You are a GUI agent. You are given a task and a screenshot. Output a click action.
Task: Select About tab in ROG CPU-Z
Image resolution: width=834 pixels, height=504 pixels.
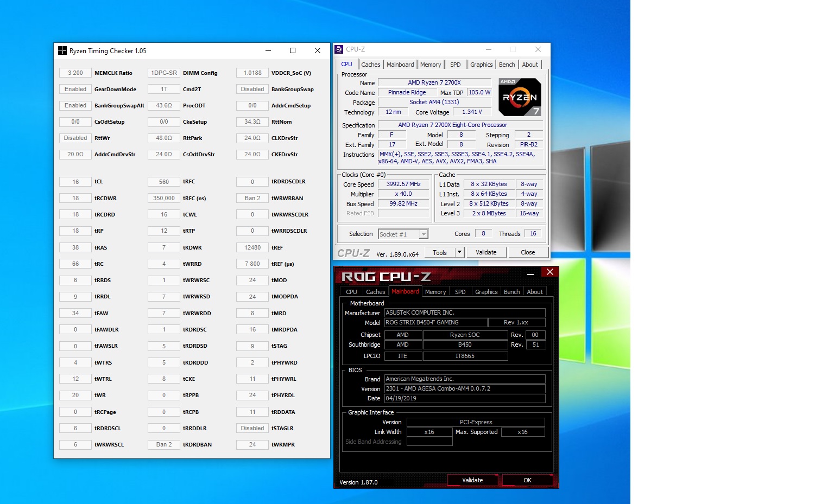535,292
